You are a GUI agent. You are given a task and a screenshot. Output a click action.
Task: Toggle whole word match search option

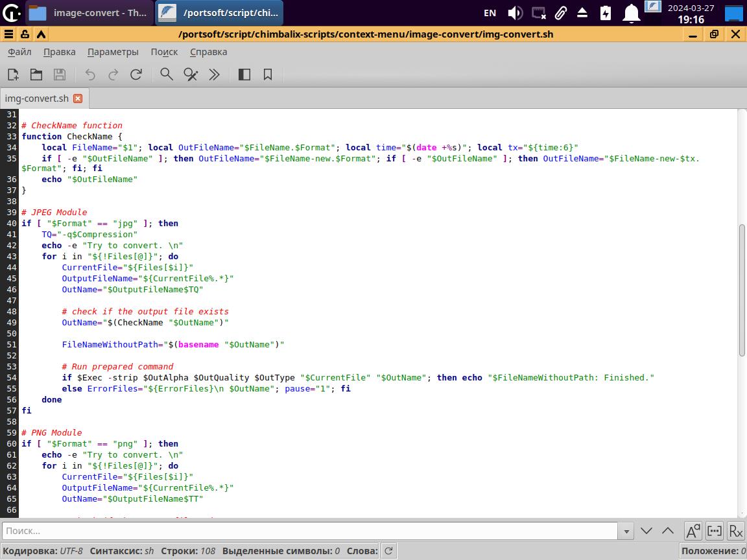point(715,531)
